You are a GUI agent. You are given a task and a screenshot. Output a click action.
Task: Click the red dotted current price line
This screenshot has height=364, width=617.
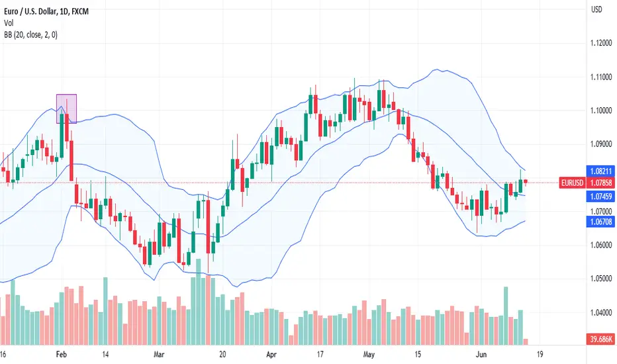pos(279,183)
